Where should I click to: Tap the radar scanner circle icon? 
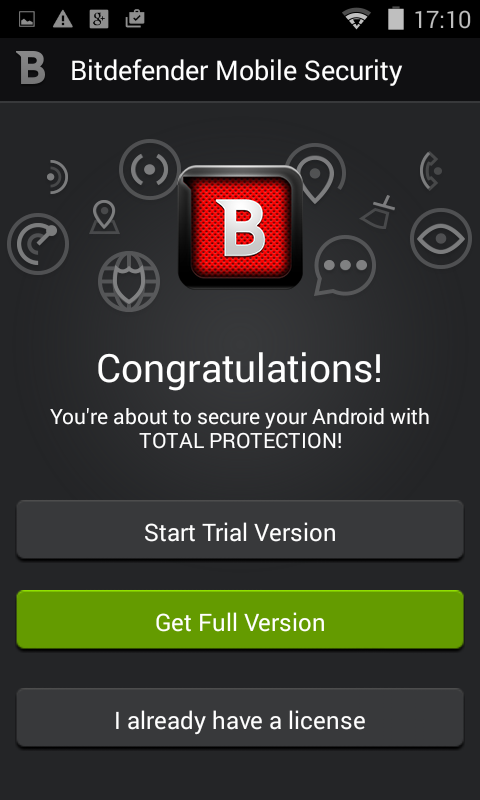coord(38,244)
